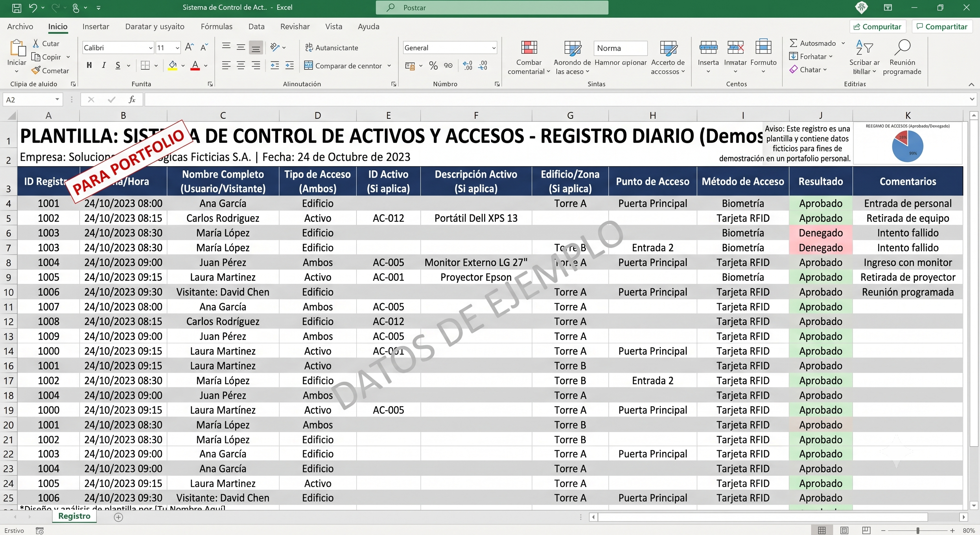Image resolution: width=980 pixels, height=535 pixels.
Task: Click the text orientation icon
Action: coord(275,47)
